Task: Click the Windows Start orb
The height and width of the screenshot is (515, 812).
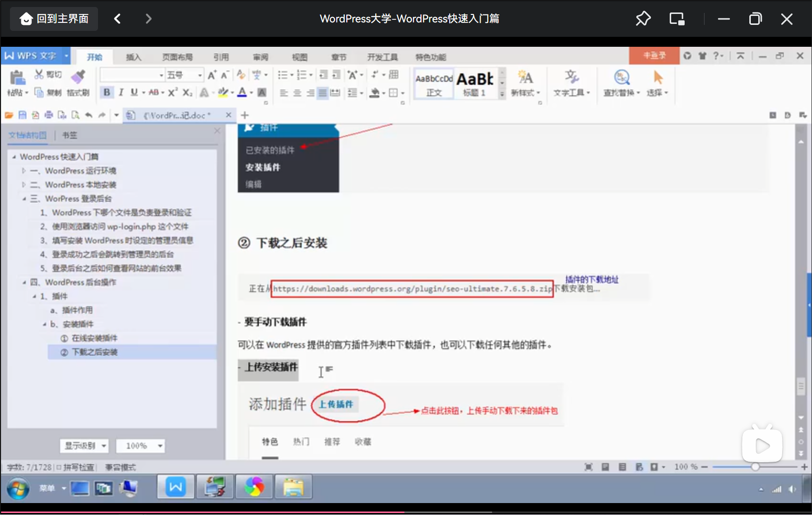Action: click(x=18, y=489)
